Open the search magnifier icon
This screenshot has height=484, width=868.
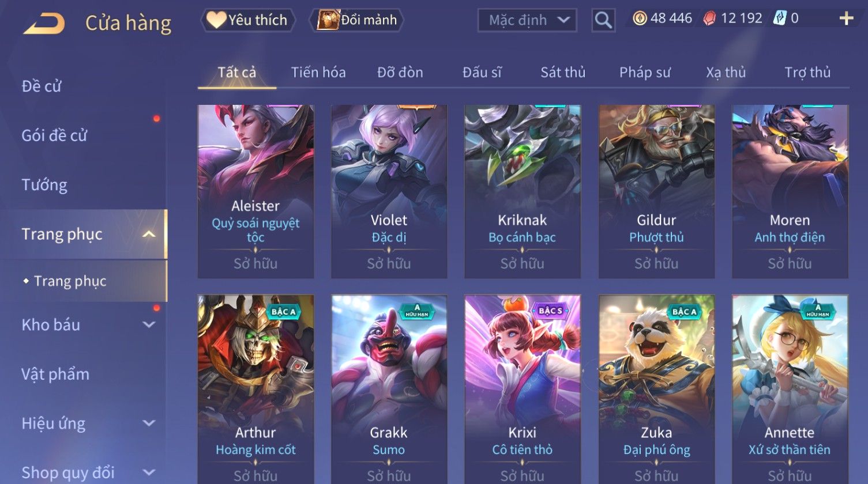coord(603,20)
